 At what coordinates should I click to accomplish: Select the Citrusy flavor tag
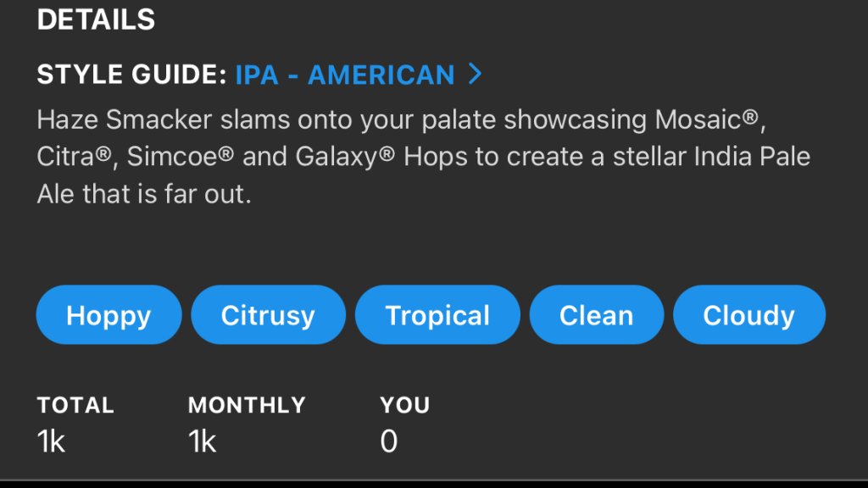click(x=268, y=315)
